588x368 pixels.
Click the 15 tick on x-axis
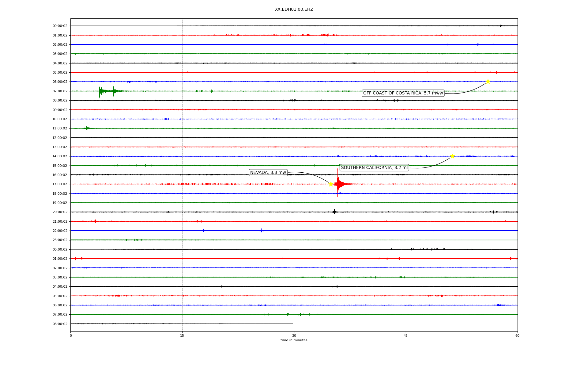pos(182,335)
